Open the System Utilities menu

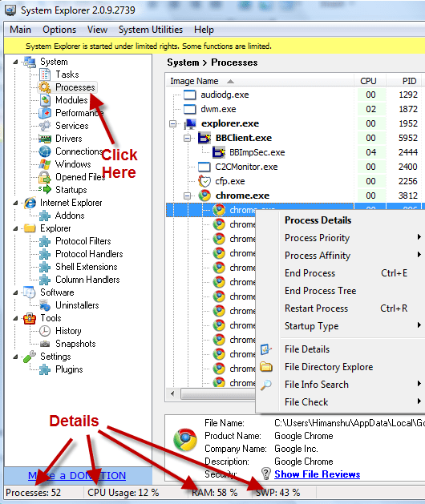click(x=151, y=30)
